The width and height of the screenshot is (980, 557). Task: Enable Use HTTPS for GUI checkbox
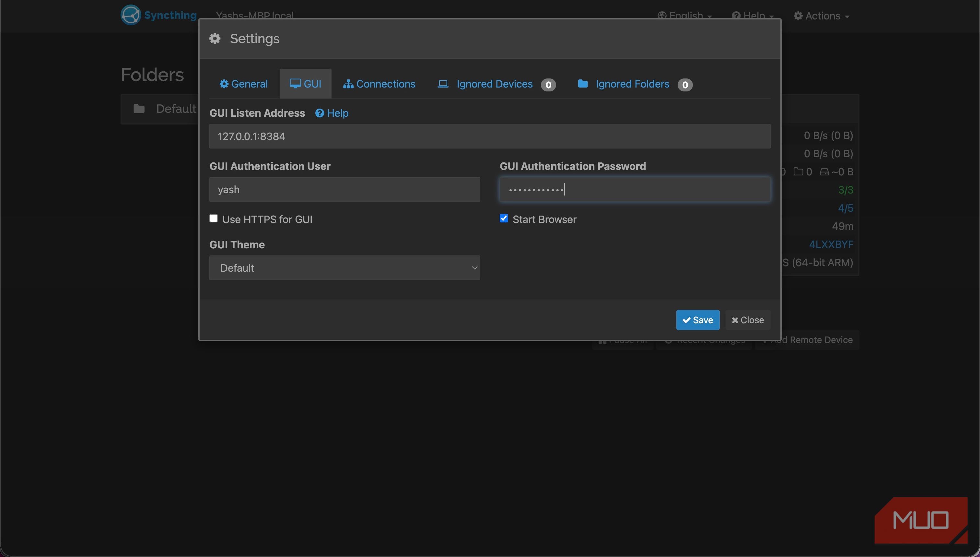click(213, 219)
